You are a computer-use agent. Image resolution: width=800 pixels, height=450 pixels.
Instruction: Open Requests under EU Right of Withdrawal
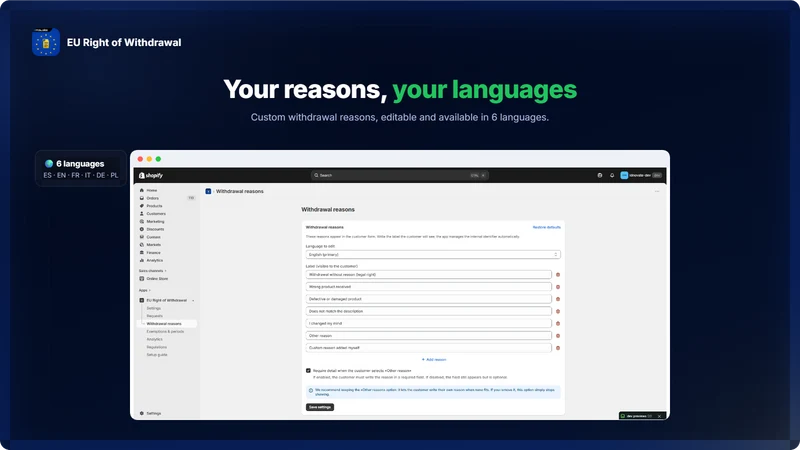tap(155, 316)
